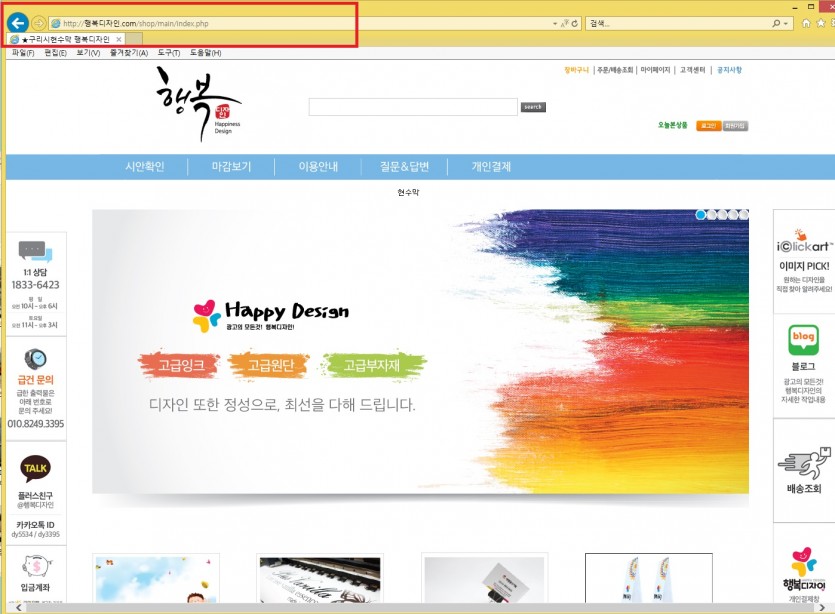The width and height of the screenshot is (835, 614).
Task: Click the 행복 Happiness Design logo
Action: pyautogui.click(x=196, y=103)
